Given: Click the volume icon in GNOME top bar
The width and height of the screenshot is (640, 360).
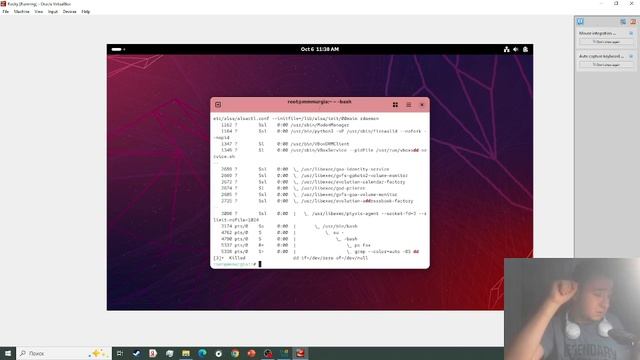Looking at the screenshot, I should pyautogui.click(x=516, y=49).
